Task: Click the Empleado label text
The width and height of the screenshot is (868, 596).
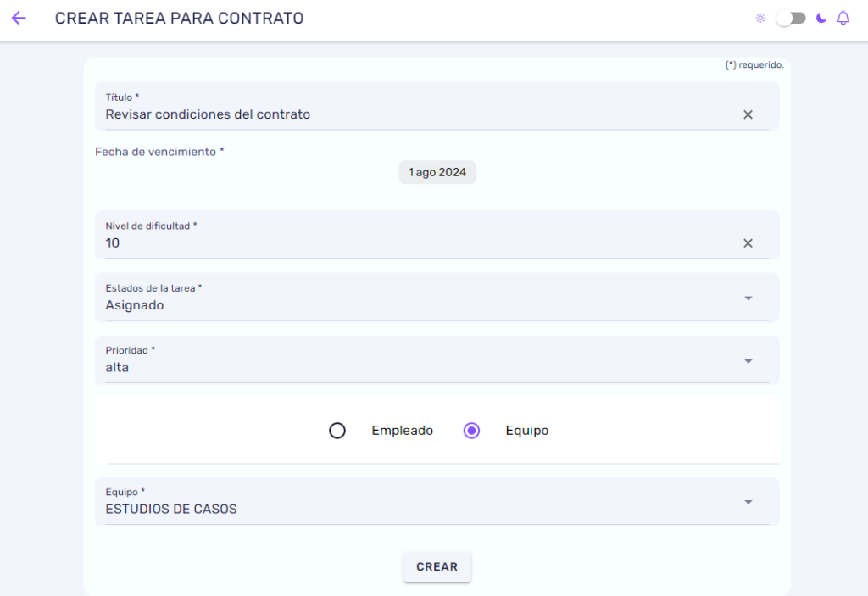Action: point(403,431)
